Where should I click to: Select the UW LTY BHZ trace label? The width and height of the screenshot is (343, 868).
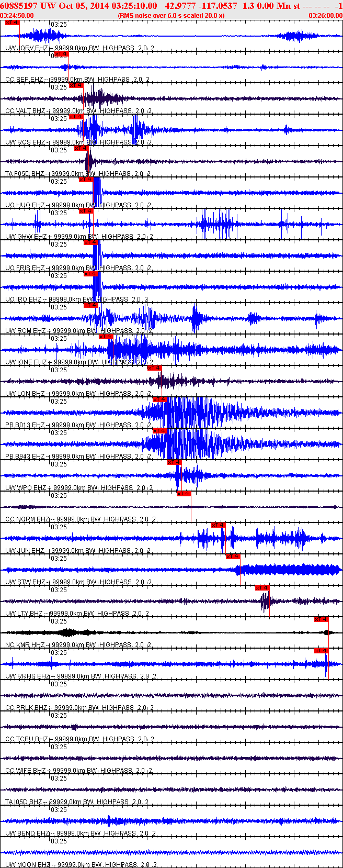[77, 614]
